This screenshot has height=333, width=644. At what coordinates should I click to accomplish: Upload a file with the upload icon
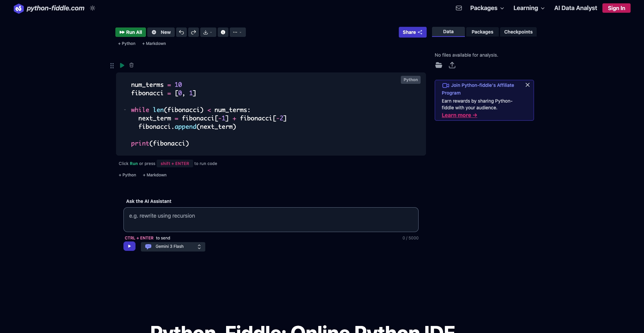pos(452,65)
